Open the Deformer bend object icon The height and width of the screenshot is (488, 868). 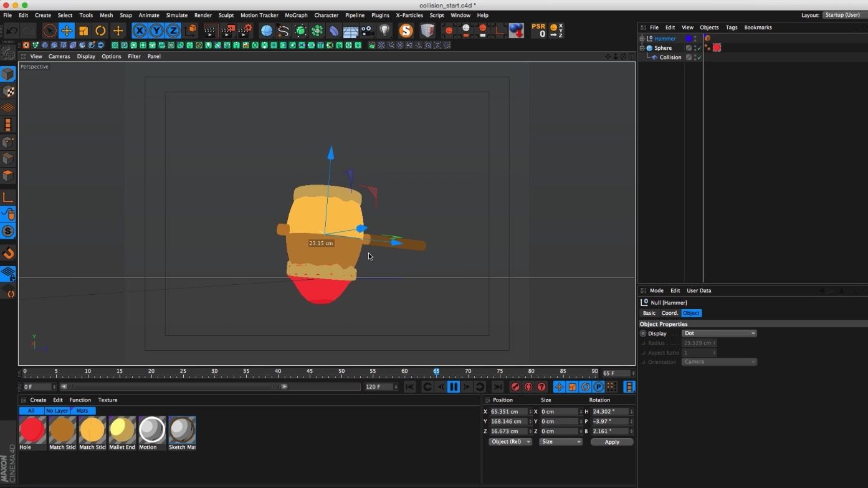pos(334,31)
